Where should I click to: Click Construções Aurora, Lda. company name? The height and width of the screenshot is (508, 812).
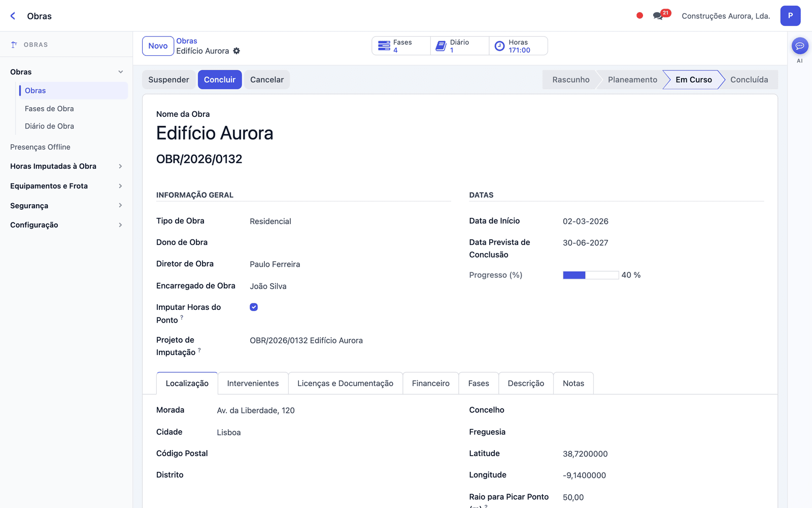coord(726,16)
